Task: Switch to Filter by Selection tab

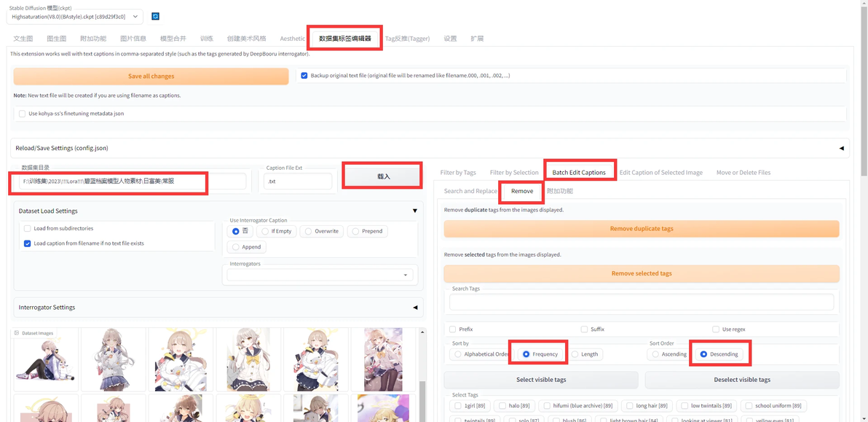Action: click(514, 173)
